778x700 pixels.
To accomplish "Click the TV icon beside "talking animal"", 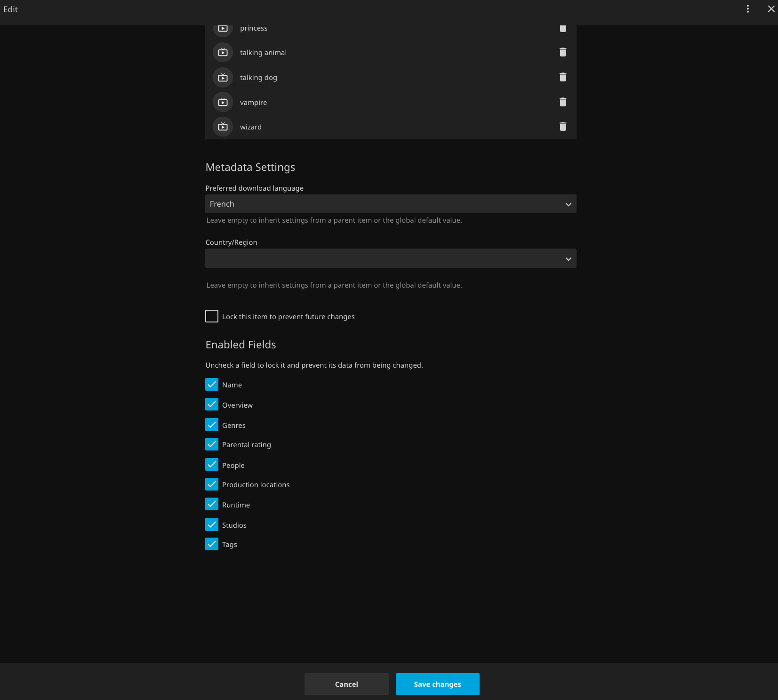I will (x=223, y=53).
